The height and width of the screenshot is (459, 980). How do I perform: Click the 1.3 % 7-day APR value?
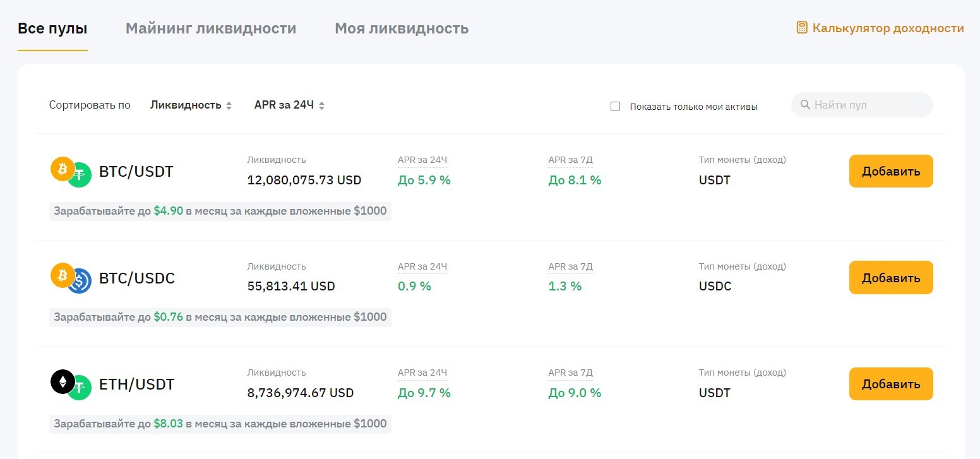pyautogui.click(x=565, y=286)
